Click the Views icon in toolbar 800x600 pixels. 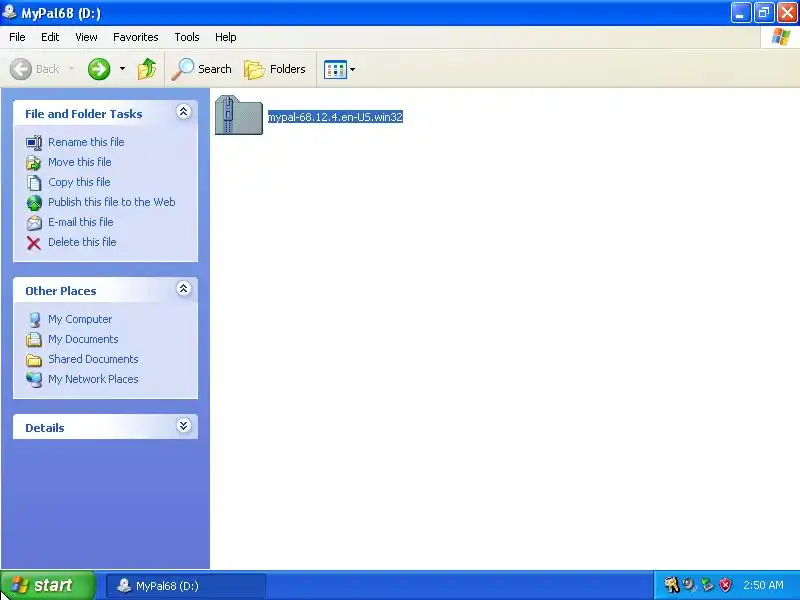(x=335, y=69)
